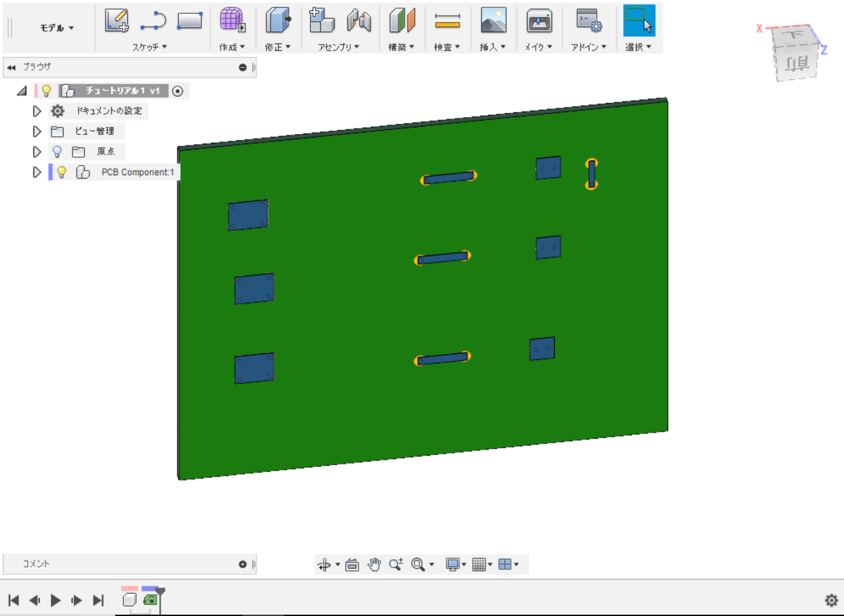Toggle visibility lightbulb of 原点 folder
Image resolution: width=844 pixels, height=616 pixels.
point(58,152)
